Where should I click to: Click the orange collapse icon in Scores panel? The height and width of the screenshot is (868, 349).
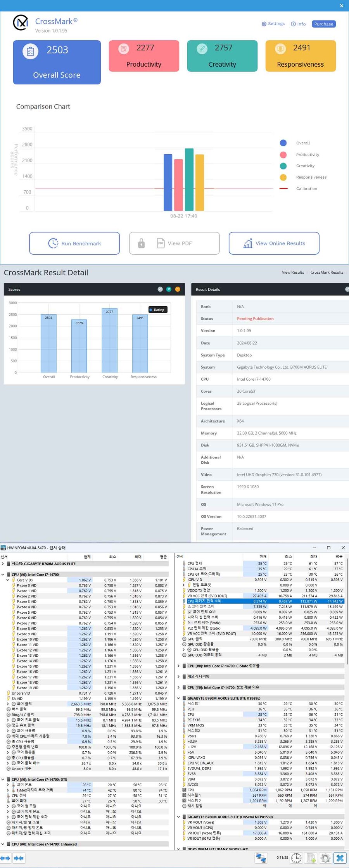pos(178,289)
